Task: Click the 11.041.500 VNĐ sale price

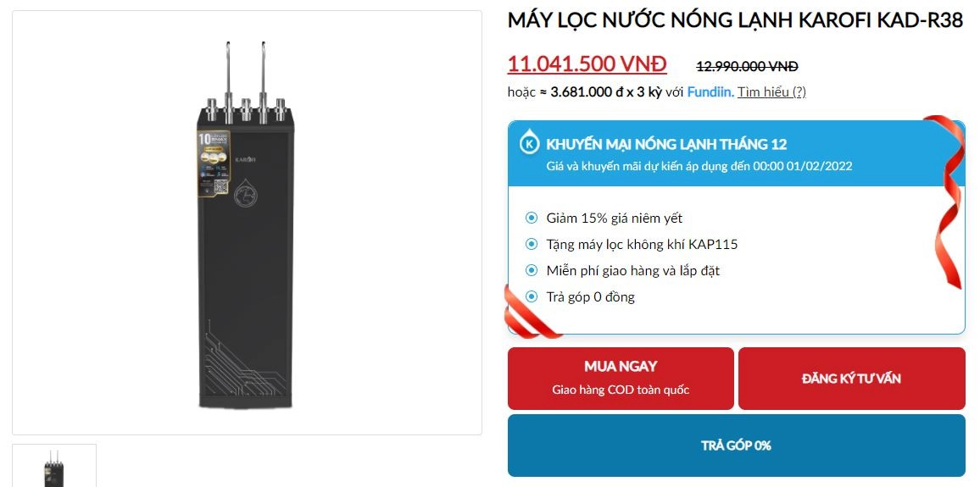Action: (587, 64)
